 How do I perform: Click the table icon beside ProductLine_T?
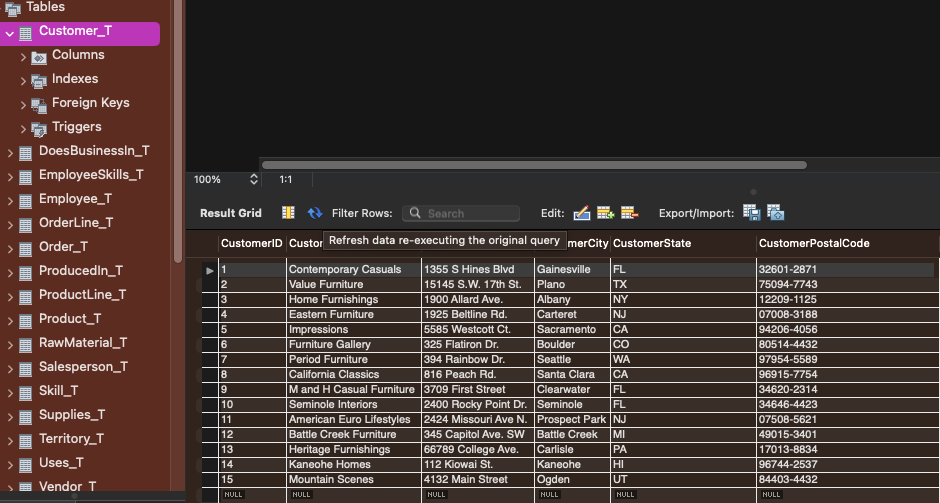[26, 297]
